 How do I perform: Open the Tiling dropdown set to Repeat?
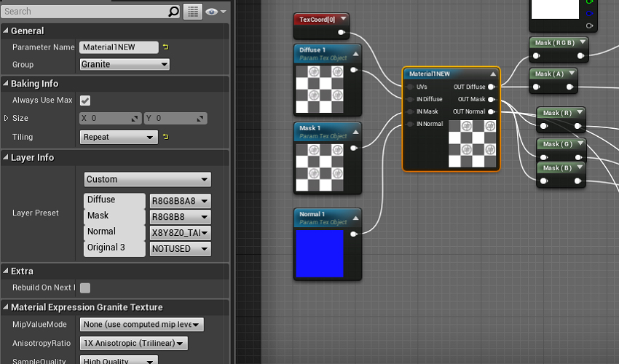coord(118,137)
